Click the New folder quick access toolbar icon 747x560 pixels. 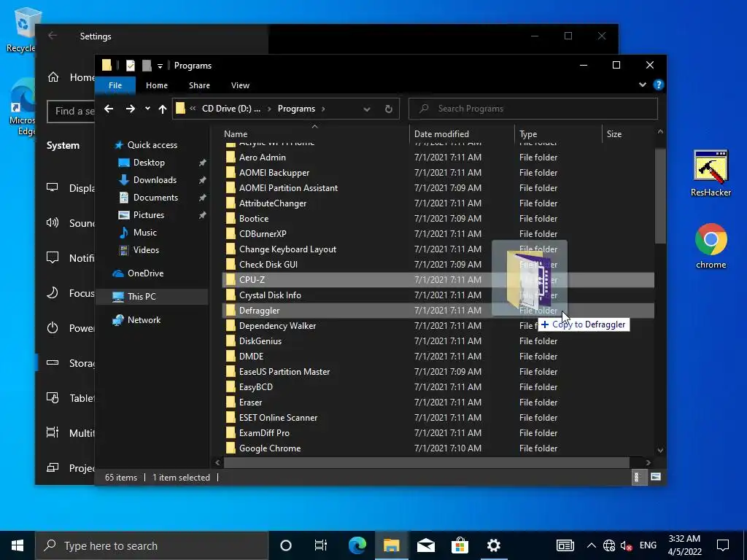point(147,66)
